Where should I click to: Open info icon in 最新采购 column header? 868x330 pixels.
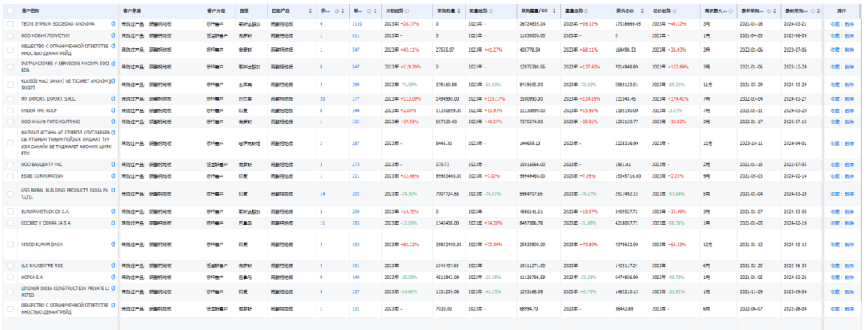click(812, 10)
